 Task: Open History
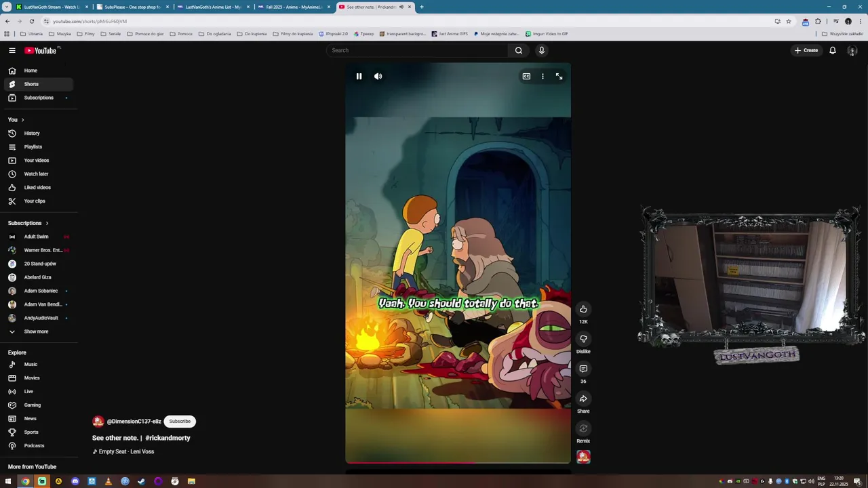point(39,134)
